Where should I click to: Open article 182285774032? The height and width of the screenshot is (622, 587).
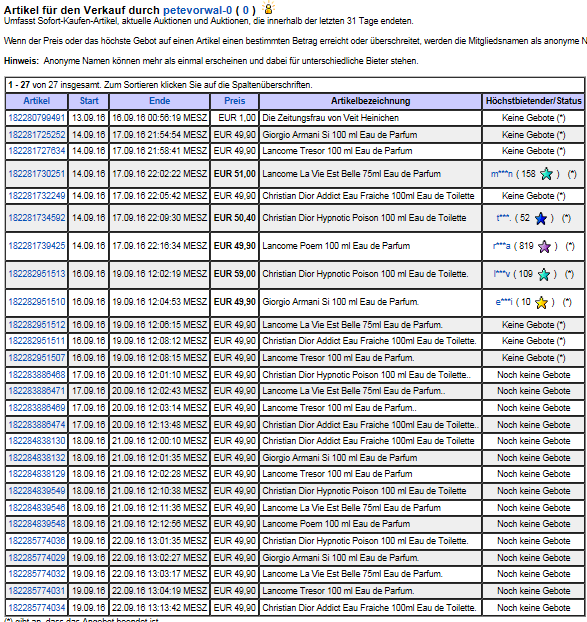pos(36,574)
